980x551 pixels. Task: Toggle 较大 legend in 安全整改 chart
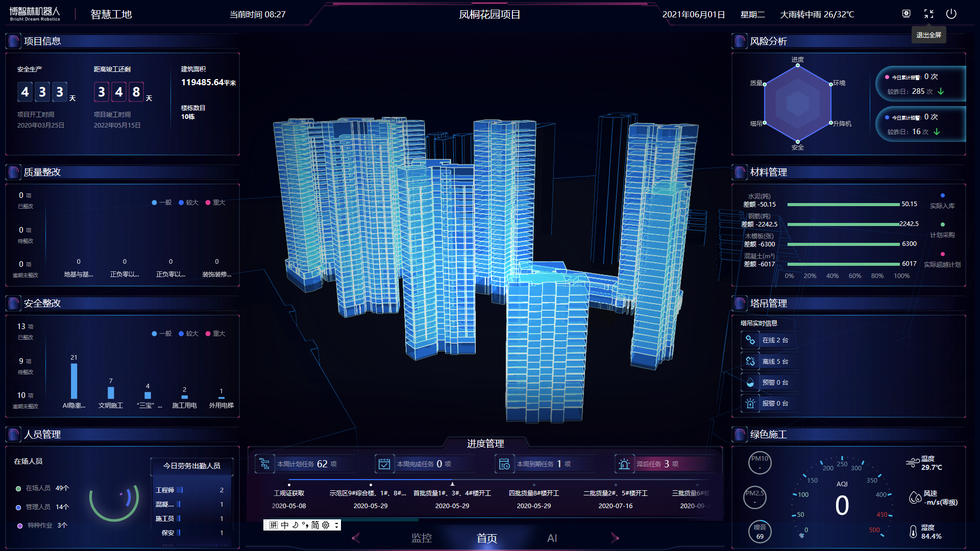tap(188, 334)
